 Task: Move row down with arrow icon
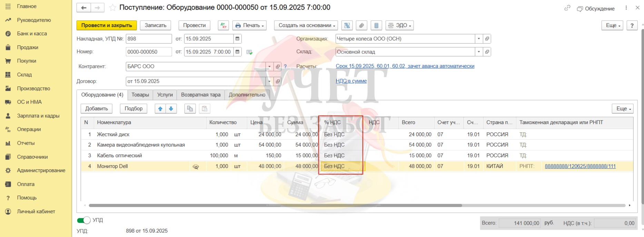click(x=171, y=108)
